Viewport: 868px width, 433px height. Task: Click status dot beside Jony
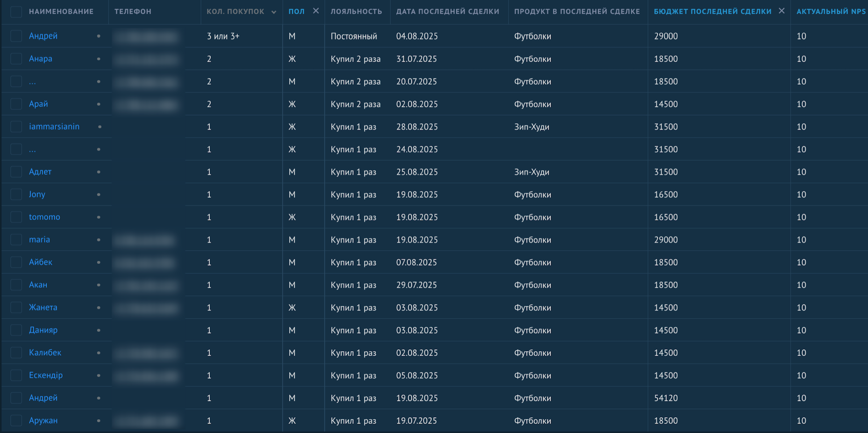(98, 194)
